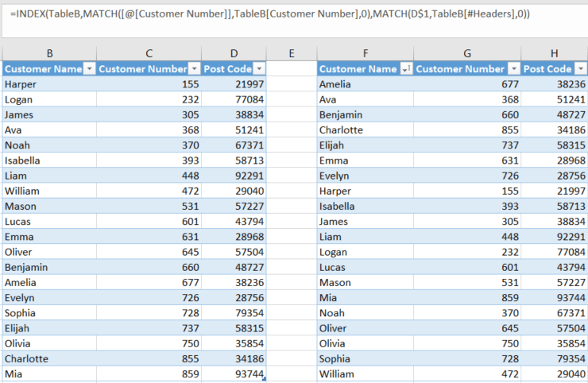Select post code 29040 in column H

tap(555, 374)
